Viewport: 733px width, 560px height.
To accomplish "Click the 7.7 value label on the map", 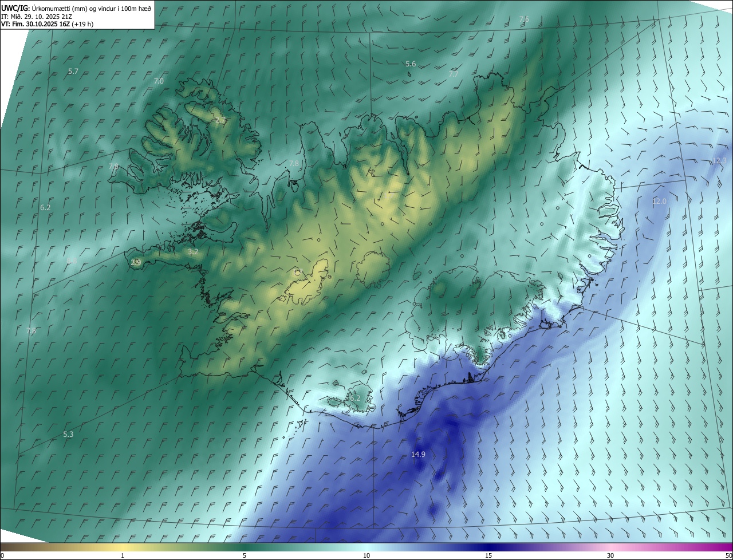I will pos(454,74).
